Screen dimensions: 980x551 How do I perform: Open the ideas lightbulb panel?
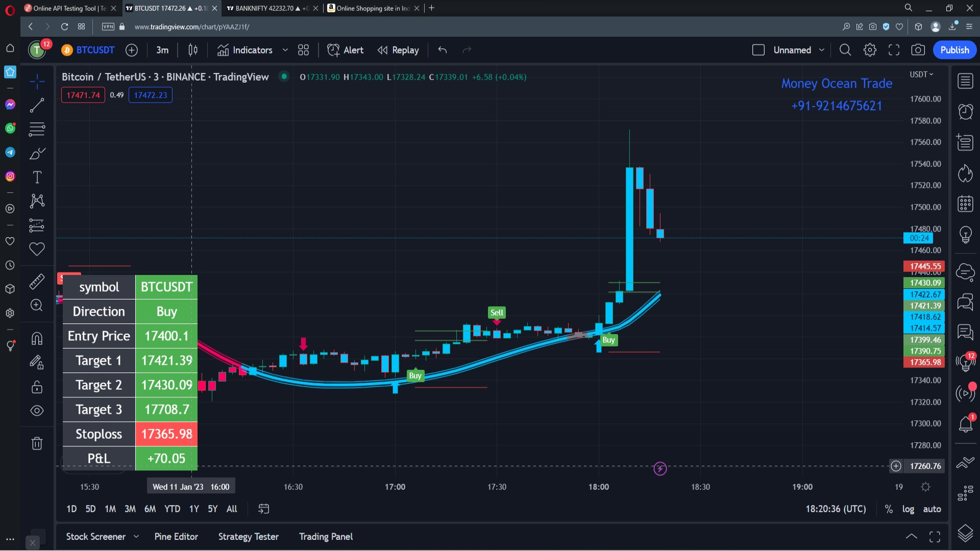(x=965, y=235)
